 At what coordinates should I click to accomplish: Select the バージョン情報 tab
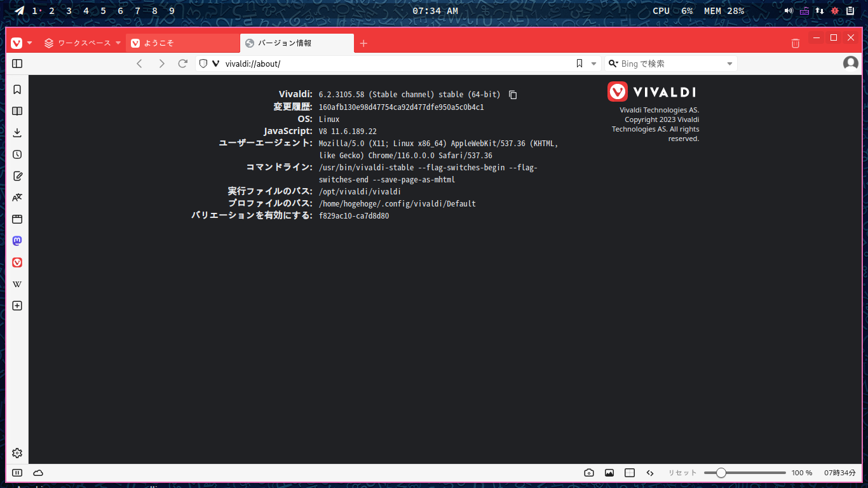(x=297, y=43)
